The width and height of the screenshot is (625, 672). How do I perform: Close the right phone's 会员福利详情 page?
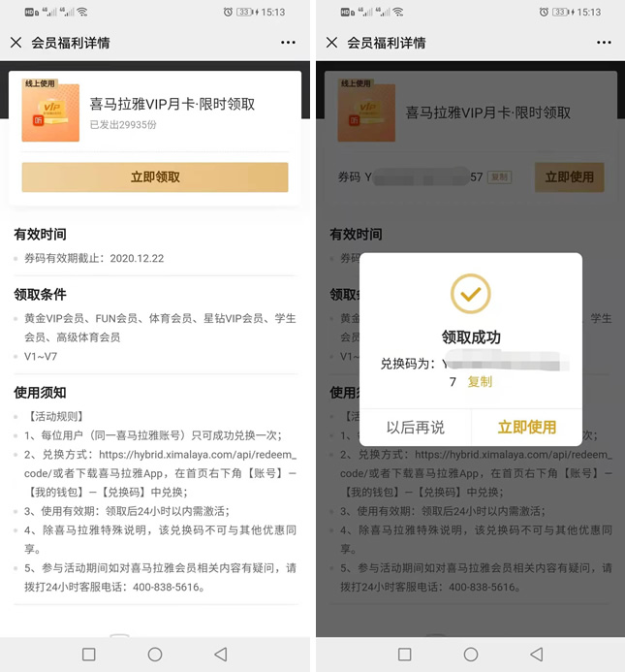pyautogui.click(x=331, y=43)
